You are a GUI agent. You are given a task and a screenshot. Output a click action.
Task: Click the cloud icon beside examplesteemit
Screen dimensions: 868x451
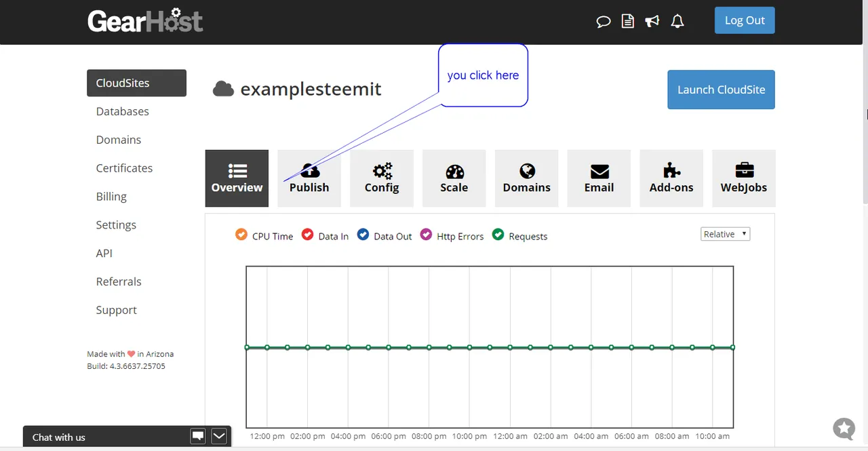click(223, 89)
